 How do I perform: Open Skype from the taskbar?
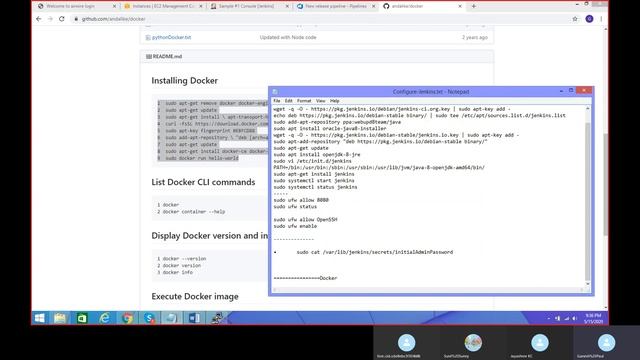click(149, 318)
